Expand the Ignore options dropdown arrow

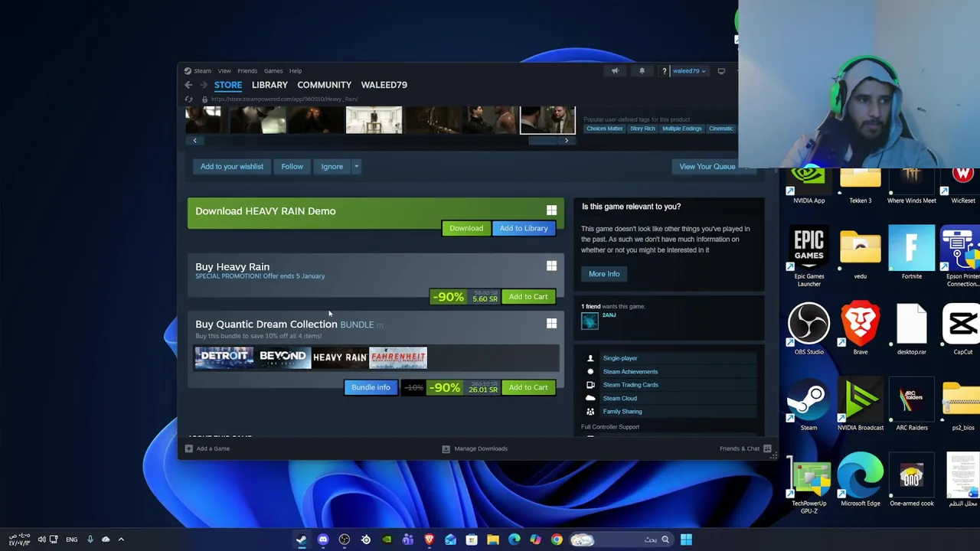(x=356, y=166)
